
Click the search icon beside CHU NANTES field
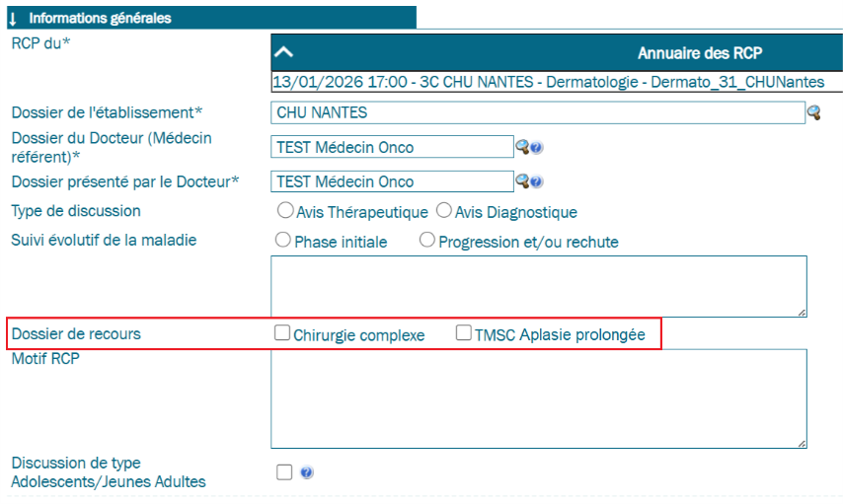814,113
